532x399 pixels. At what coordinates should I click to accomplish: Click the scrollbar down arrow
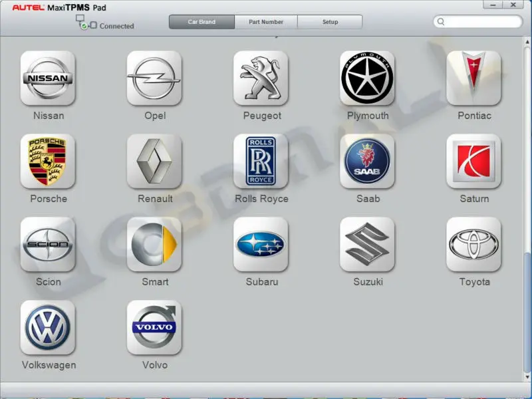[527, 376]
